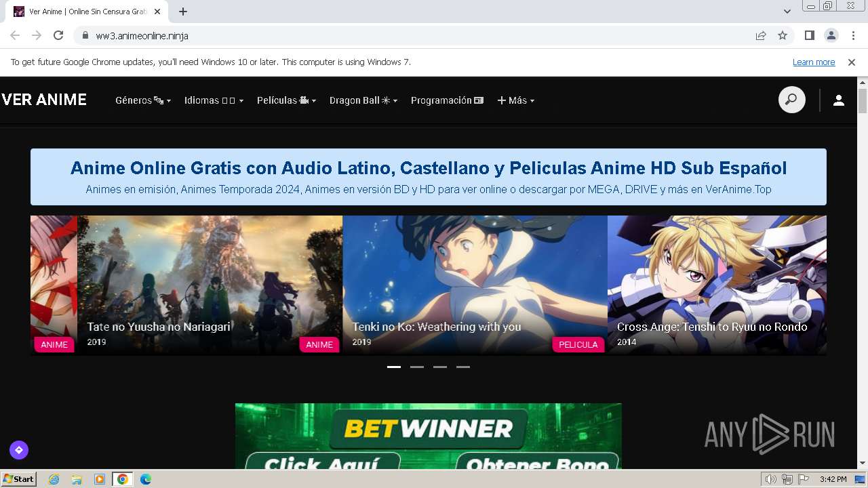Bookmark this page with star icon
This screenshot has height=488, width=868.
(783, 35)
